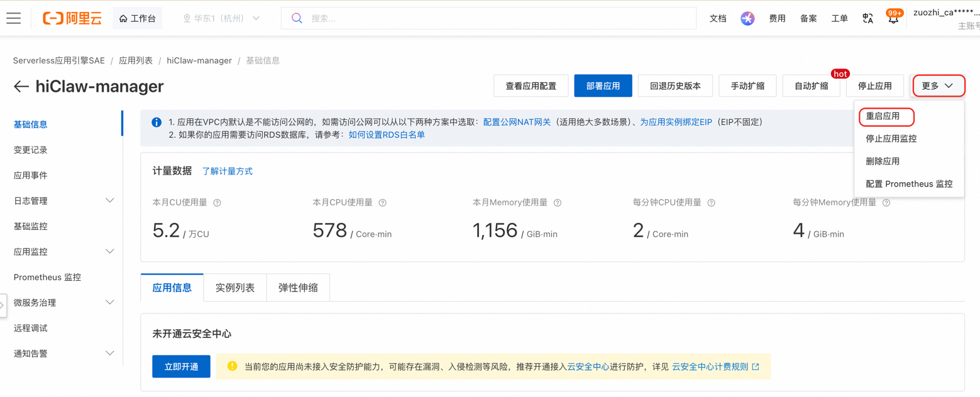Go back using the arrow beside hiClaw-manager

tap(21, 87)
